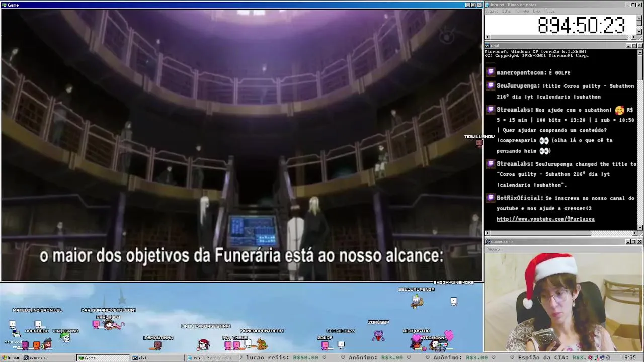This screenshot has width=644, height=362.
Task: Open the Iniciar start button
Action: coord(10,358)
